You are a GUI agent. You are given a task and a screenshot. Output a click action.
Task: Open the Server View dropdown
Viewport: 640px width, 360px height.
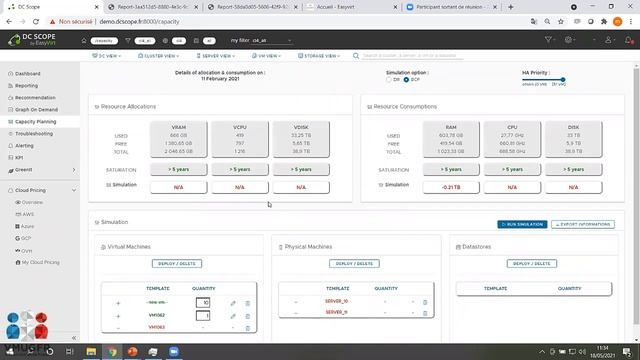[216, 56]
